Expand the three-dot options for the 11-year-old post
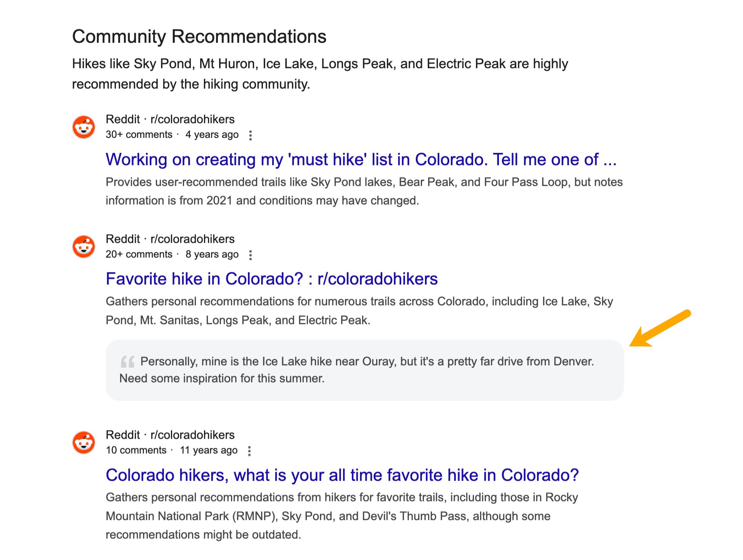Viewport: 743px width, 560px height. coord(249,451)
